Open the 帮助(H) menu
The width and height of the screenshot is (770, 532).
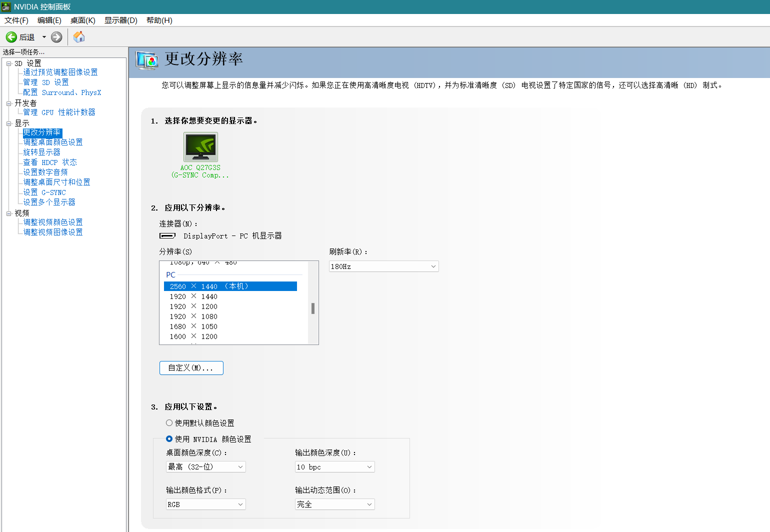pyautogui.click(x=159, y=20)
